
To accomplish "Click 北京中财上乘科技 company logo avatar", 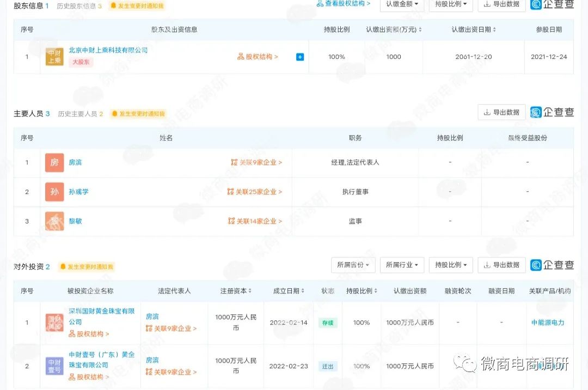I will [x=54, y=57].
